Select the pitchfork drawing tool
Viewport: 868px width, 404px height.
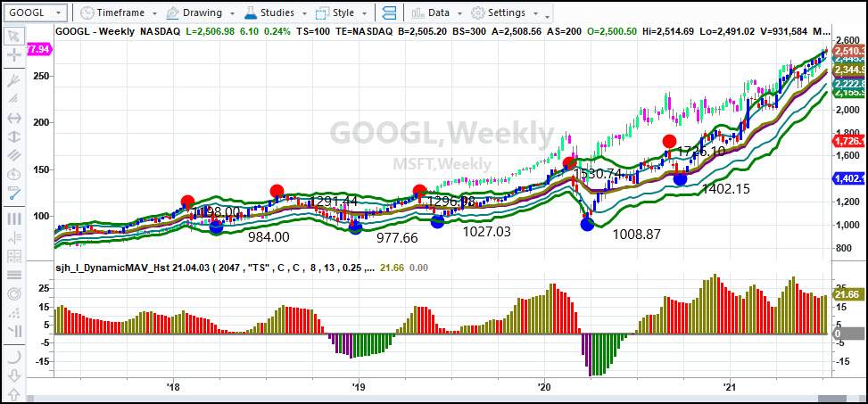click(x=14, y=81)
